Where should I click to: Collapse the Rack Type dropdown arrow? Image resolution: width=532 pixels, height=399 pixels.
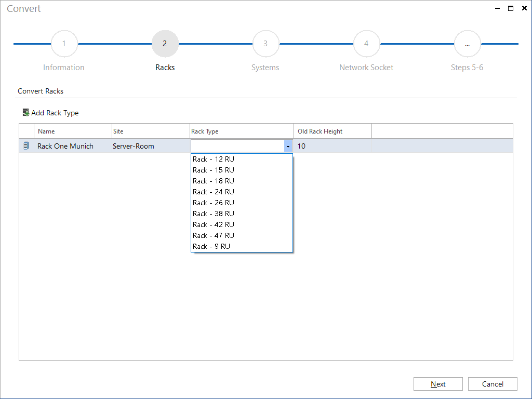[288, 146]
